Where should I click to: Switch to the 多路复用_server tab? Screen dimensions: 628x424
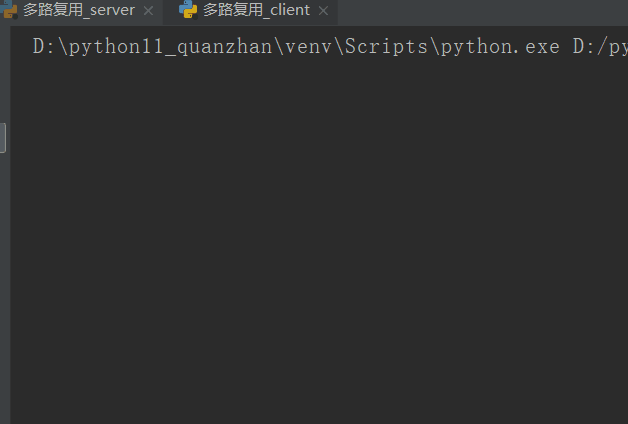click(x=79, y=10)
